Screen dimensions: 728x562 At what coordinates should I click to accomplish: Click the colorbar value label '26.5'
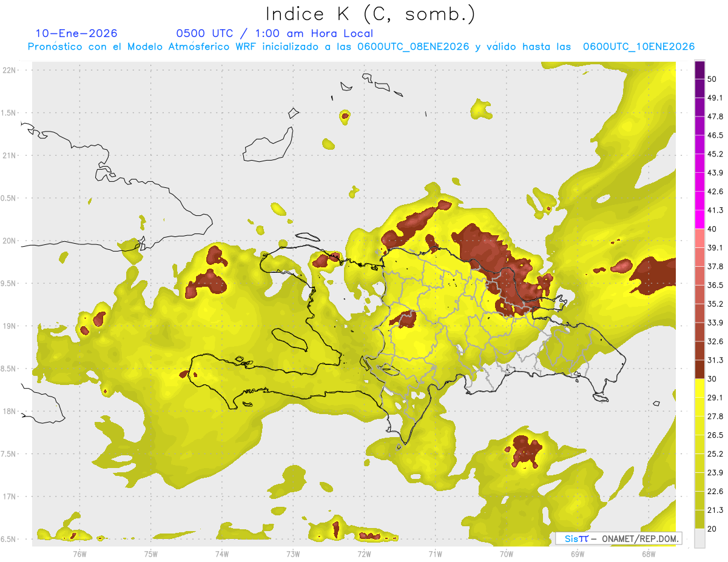[x=715, y=435]
